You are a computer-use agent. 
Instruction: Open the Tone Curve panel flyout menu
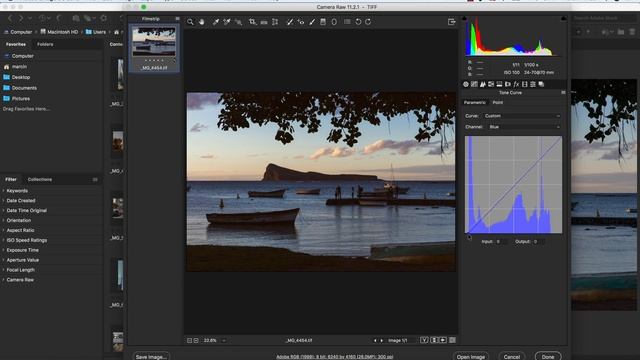pyautogui.click(x=563, y=93)
